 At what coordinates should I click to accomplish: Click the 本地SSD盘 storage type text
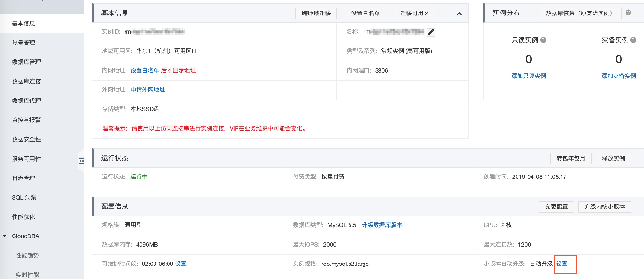(x=145, y=109)
